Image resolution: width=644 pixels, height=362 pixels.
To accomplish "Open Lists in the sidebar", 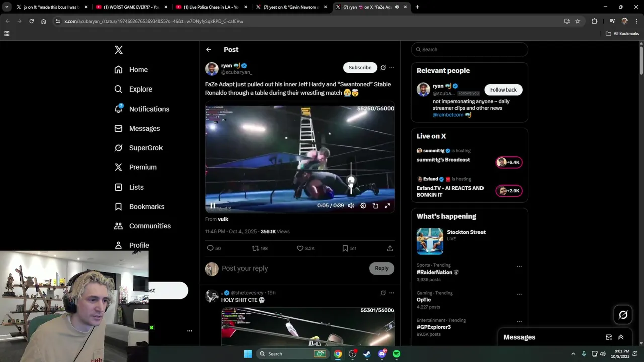I will click(129, 187).
